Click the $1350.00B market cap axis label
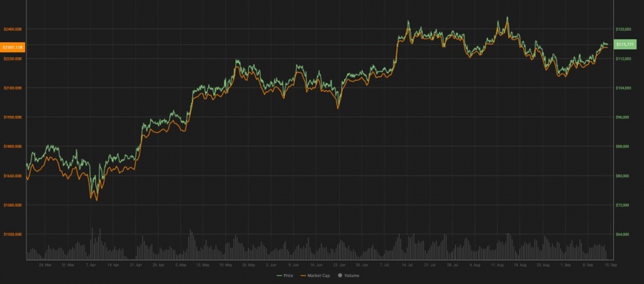This screenshot has width=644, height=284. pos(12,235)
